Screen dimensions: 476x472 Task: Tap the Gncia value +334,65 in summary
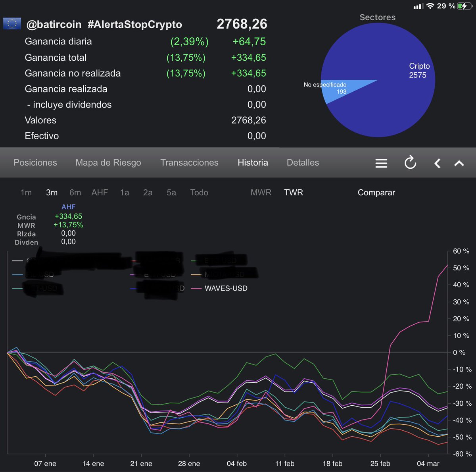68,216
